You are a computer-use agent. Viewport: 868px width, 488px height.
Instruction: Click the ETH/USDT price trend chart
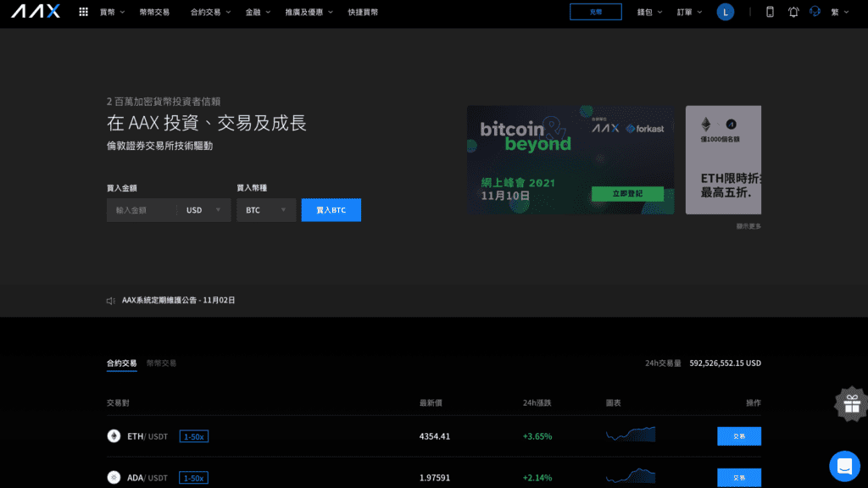631,435
